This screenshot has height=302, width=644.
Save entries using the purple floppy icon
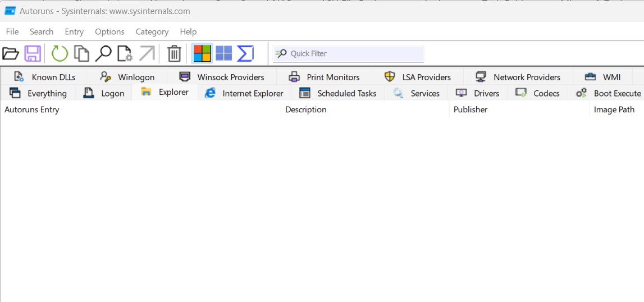(x=33, y=53)
